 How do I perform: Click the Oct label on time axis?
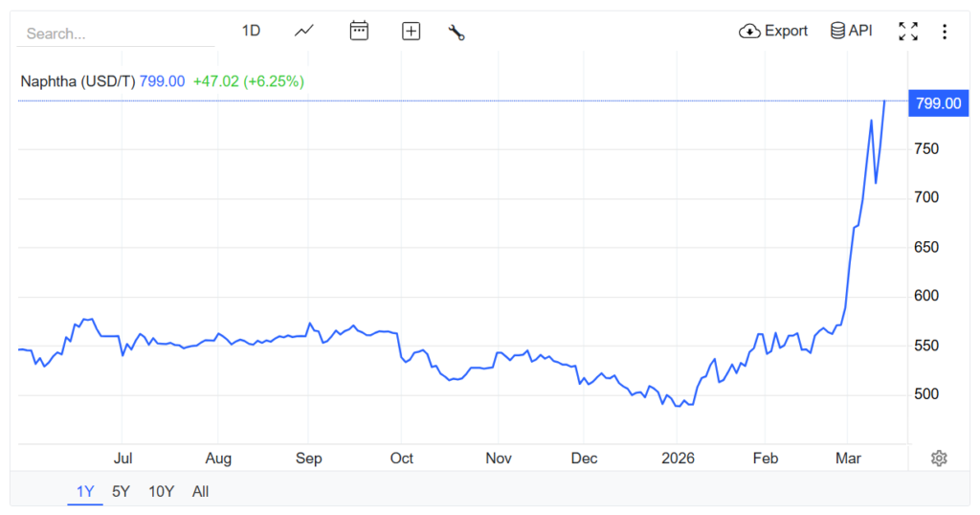pyautogui.click(x=402, y=459)
